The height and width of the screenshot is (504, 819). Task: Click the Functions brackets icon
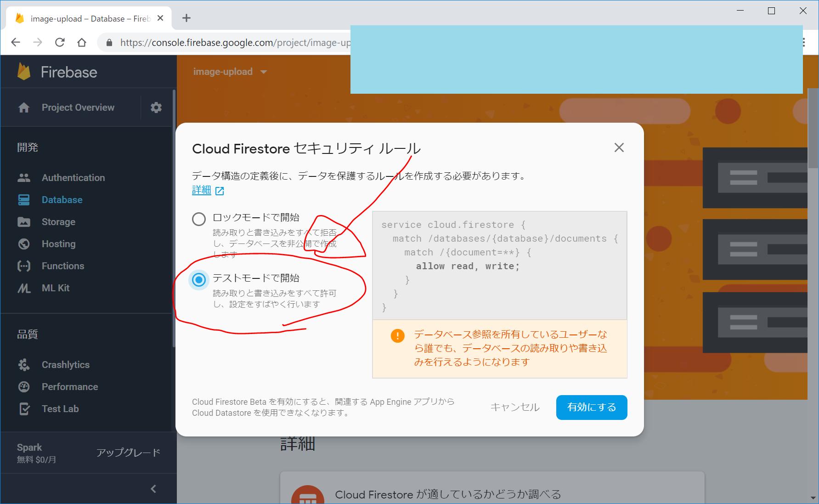pos(24,266)
